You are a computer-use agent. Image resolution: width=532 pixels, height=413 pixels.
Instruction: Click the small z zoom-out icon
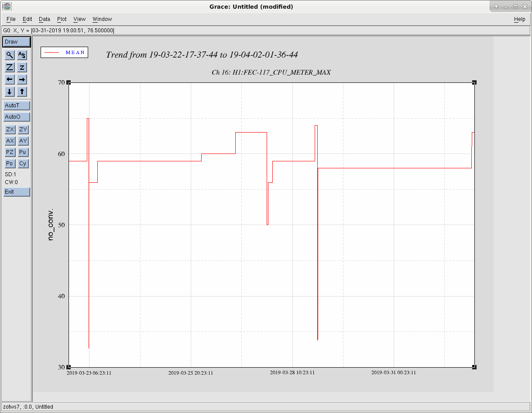pyautogui.click(x=22, y=67)
